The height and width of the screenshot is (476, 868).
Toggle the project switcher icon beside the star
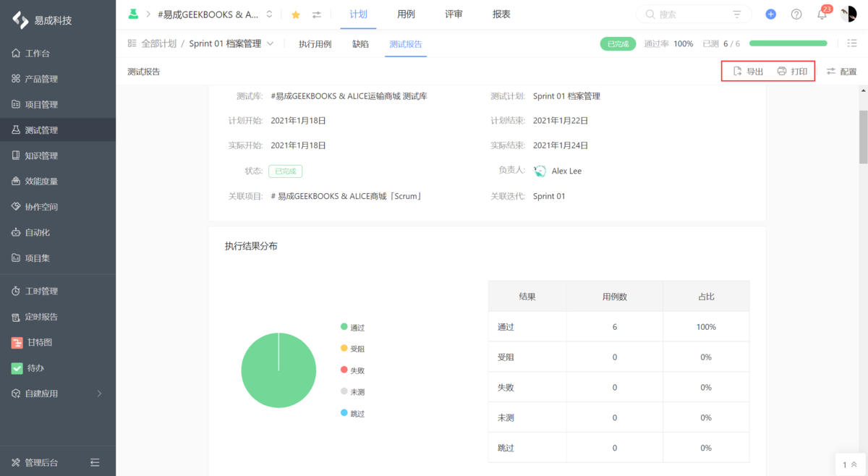coord(315,14)
